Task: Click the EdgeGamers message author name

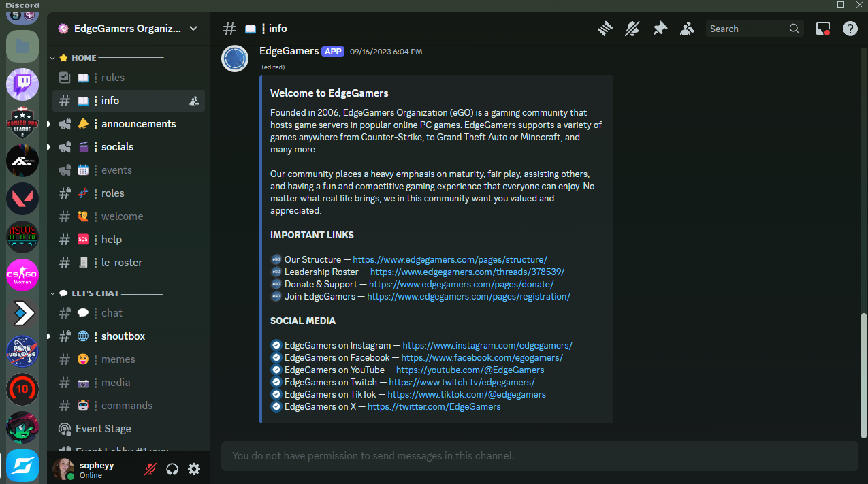Action: pyautogui.click(x=289, y=51)
